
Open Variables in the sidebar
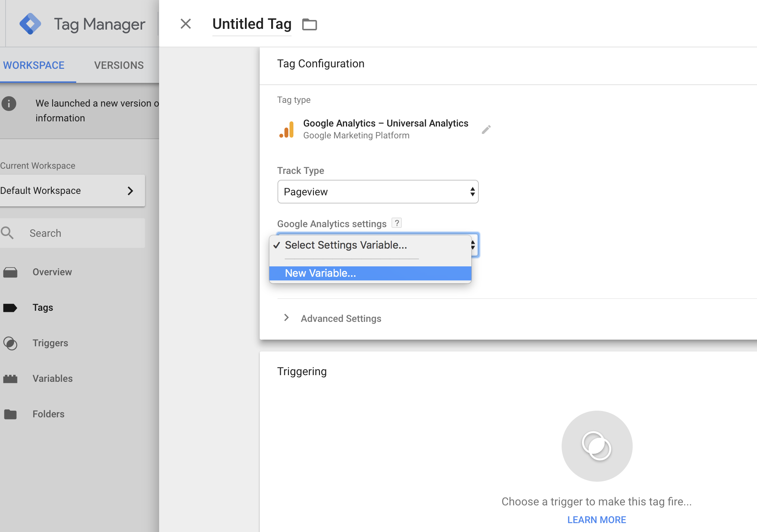[53, 378]
